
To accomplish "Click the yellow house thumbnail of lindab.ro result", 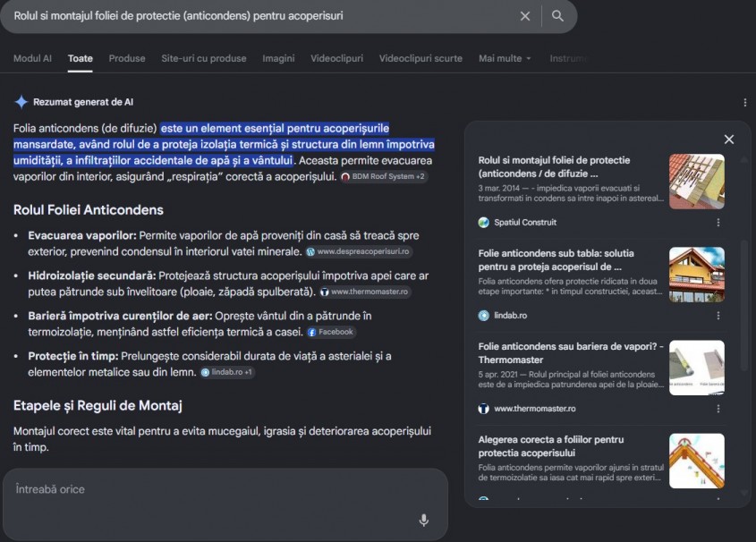I will click(x=697, y=275).
